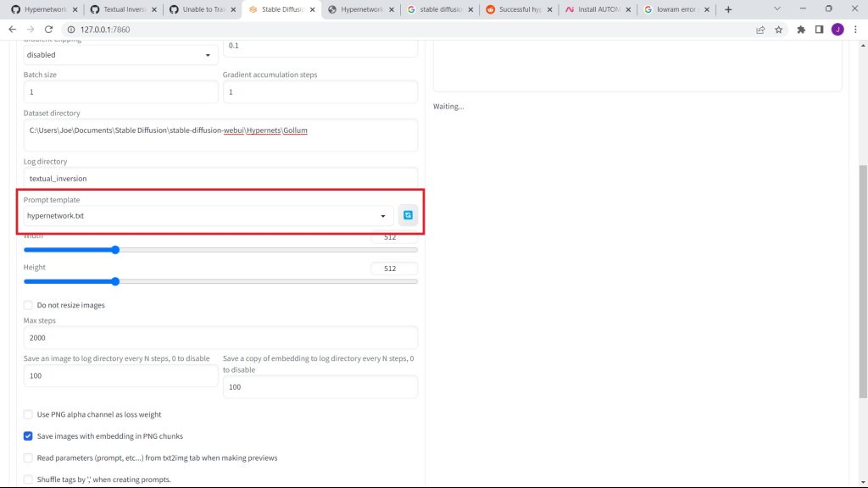This screenshot has width=868, height=488.
Task: Expand the gradient clipping 'disabled' dropdown
Action: click(120, 55)
